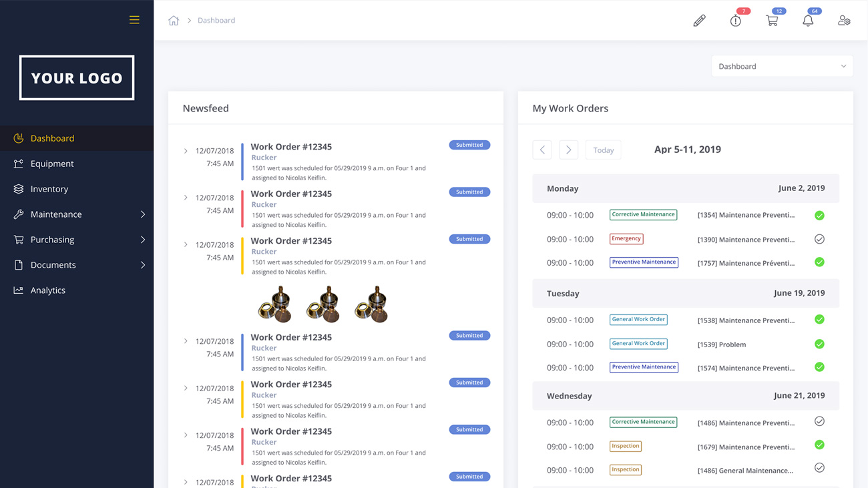The height and width of the screenshot is (488, 868).
Task: Open Maintenance in the sidebar menu
Action: tap(56, 214)
